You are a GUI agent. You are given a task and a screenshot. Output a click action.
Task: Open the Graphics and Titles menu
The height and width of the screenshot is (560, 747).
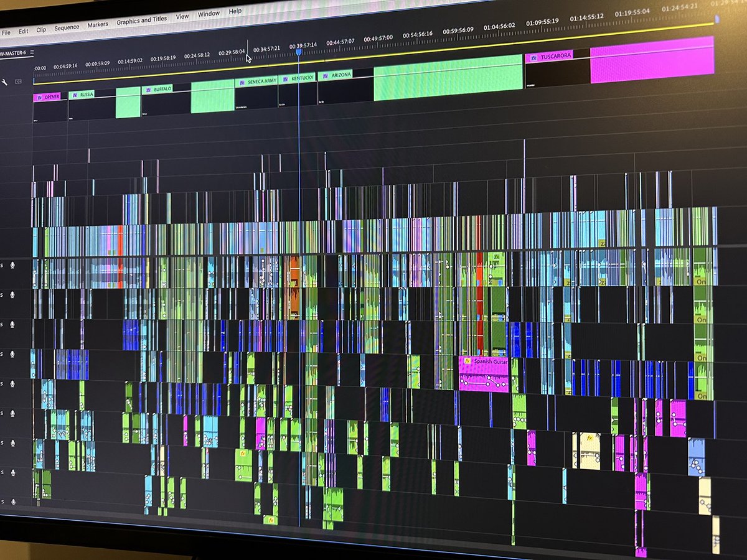(142, 20)
